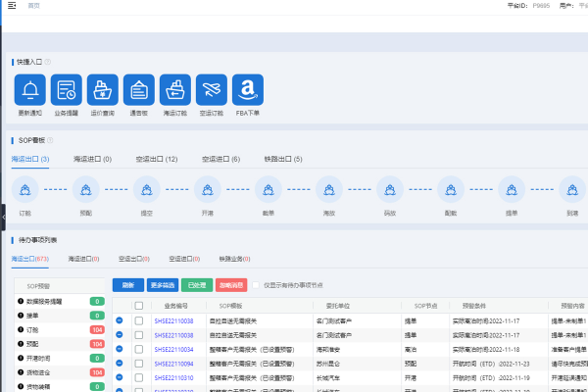Toggle 仅显示有待办事项节点 checkbox
Image resolution: width=588 pixels, height=392 pixels.
point(256,285)
